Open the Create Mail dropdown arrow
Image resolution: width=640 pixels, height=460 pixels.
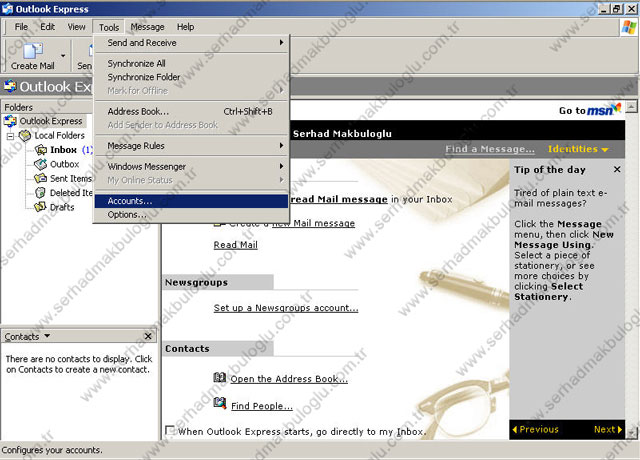coord(63,56)
